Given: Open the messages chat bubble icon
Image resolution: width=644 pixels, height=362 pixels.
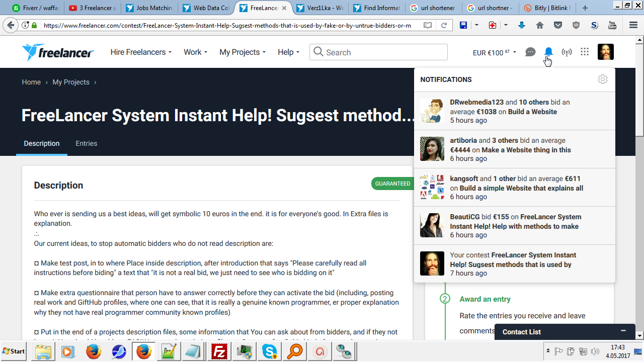Looking at the screenshot, I should pos(530,52).
